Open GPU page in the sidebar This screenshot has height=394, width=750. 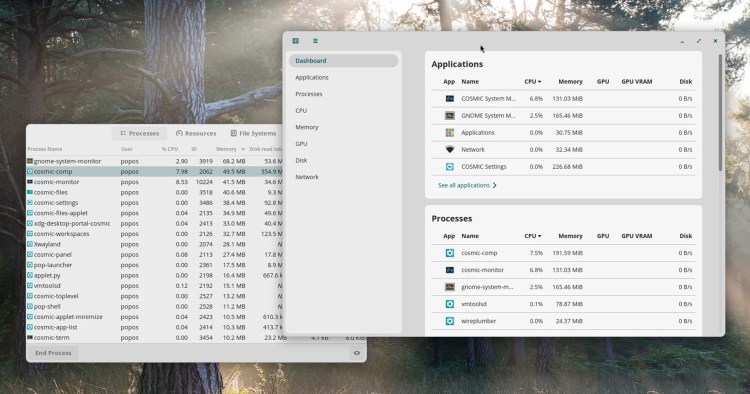point(343,144)
